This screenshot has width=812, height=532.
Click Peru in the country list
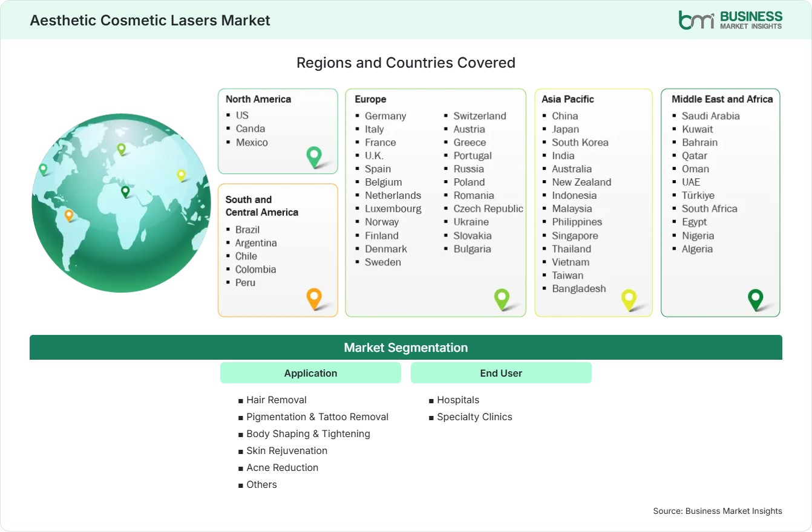[x=245, y=282]
